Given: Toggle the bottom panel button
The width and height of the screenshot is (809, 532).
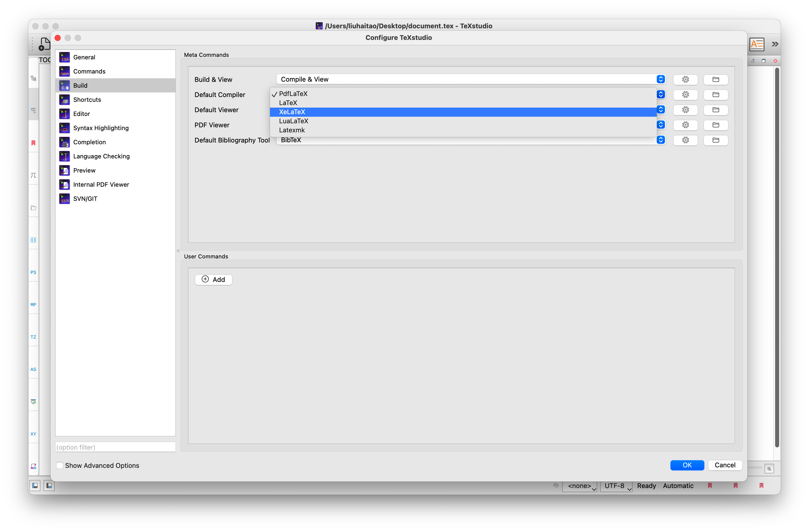Looking at the screenshot, I should pyautogui.click(x=49, y=486).
